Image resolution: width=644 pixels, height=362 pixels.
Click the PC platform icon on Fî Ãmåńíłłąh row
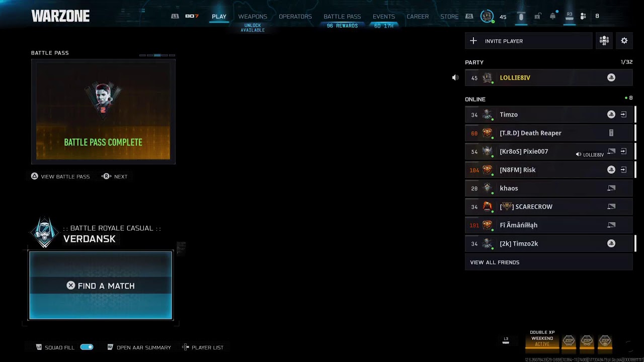tap(611, 225)
